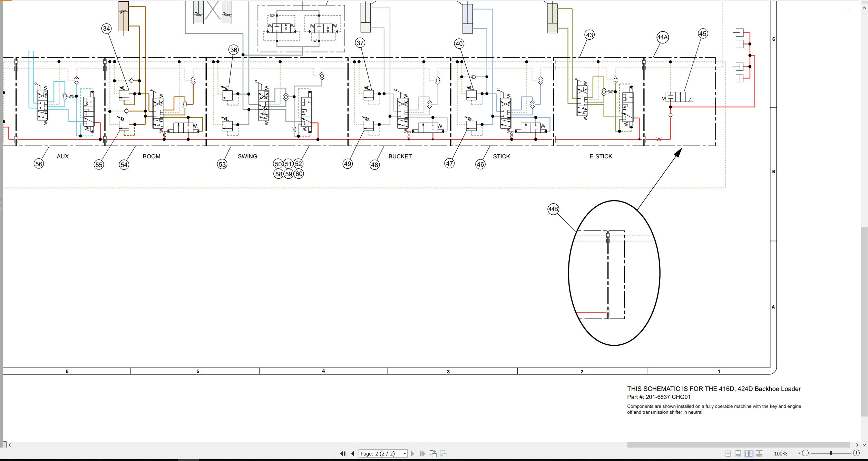Switch to single page layout

[x=728, y=454]
